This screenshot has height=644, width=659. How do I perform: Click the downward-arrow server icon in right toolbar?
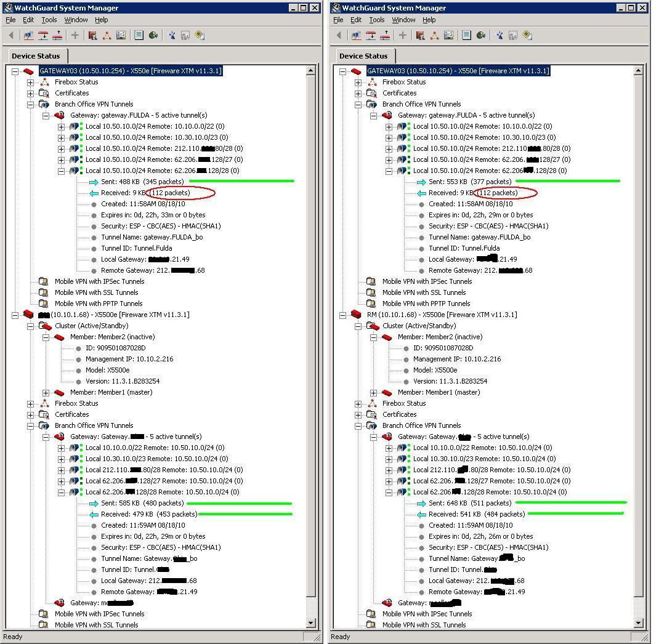[x=371, y=35]
